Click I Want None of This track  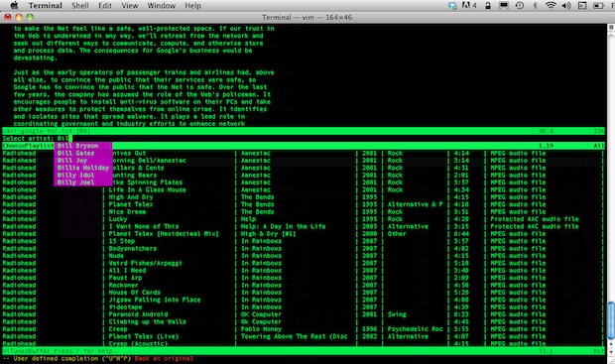(144, 226)
